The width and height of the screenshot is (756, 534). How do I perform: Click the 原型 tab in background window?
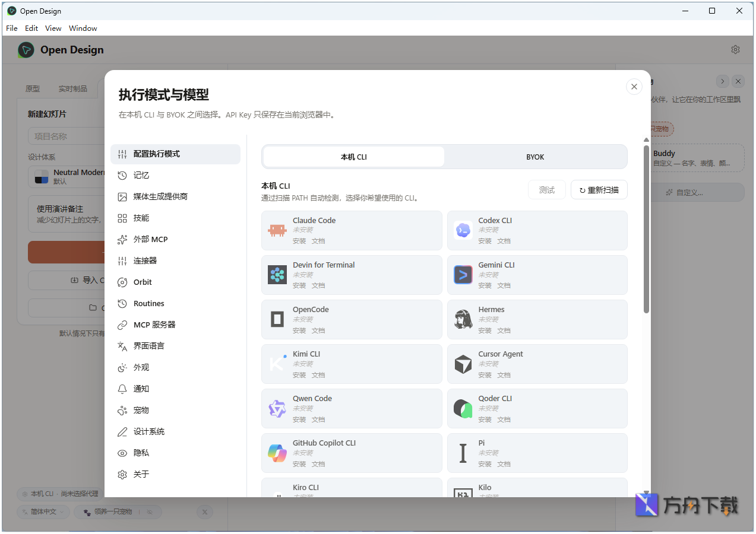click(x=33, y=89)
